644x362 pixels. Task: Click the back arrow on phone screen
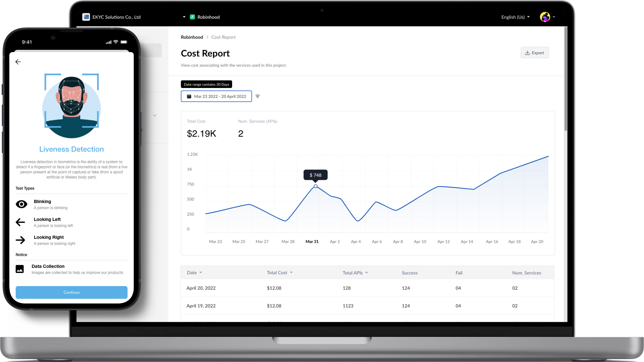pos(18,62)
